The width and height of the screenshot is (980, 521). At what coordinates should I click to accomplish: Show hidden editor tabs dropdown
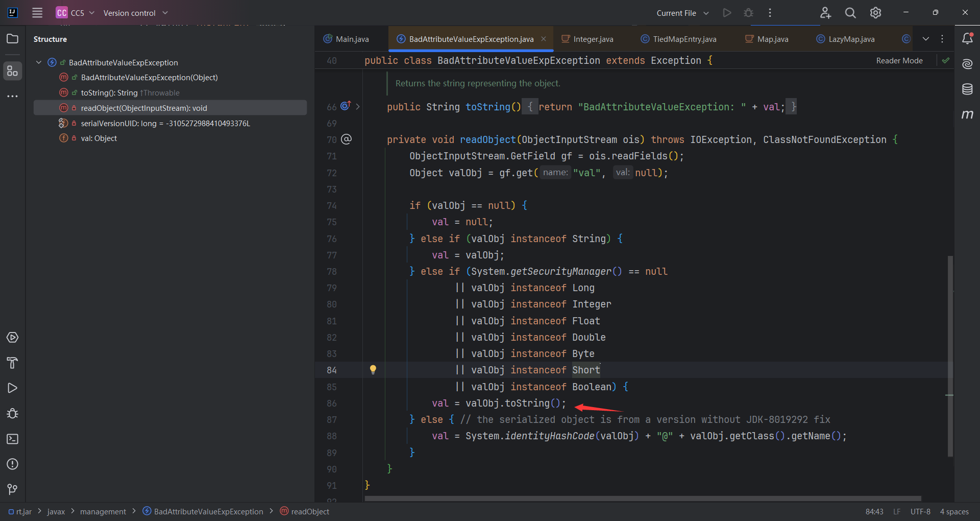coord(926,39)
